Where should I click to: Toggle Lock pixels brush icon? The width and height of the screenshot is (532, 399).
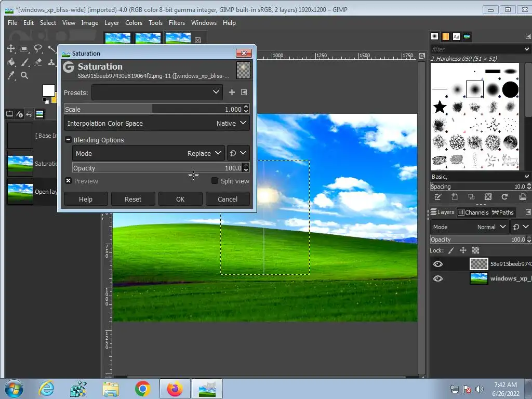451,250
